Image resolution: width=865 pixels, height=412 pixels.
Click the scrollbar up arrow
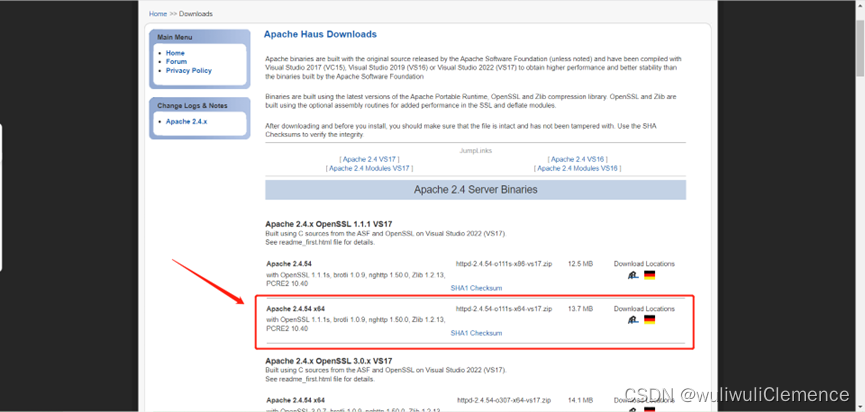pos(859,5)
